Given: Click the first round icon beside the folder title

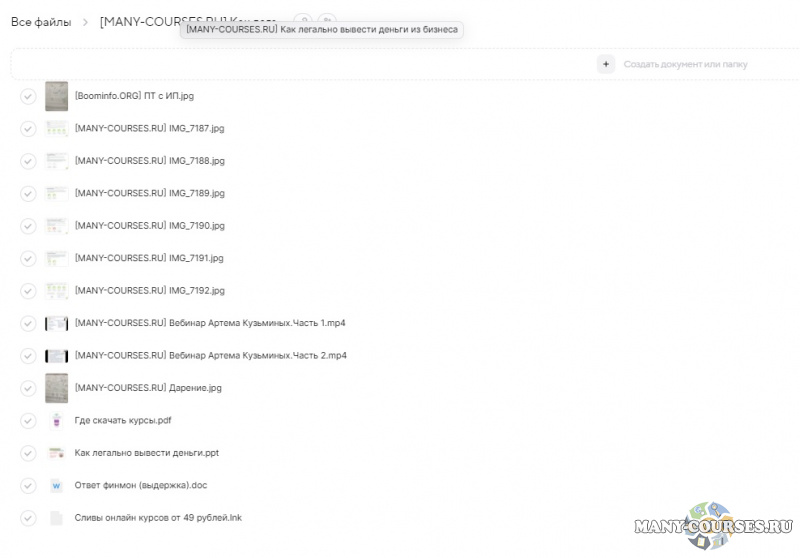Looking at the screenshot, I should pyautogui.click(x=302, y=21).
